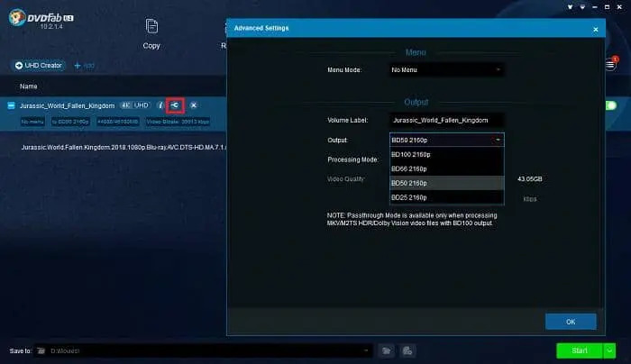
Task: Click the BD50 2160p output tag
Action: 70,122
